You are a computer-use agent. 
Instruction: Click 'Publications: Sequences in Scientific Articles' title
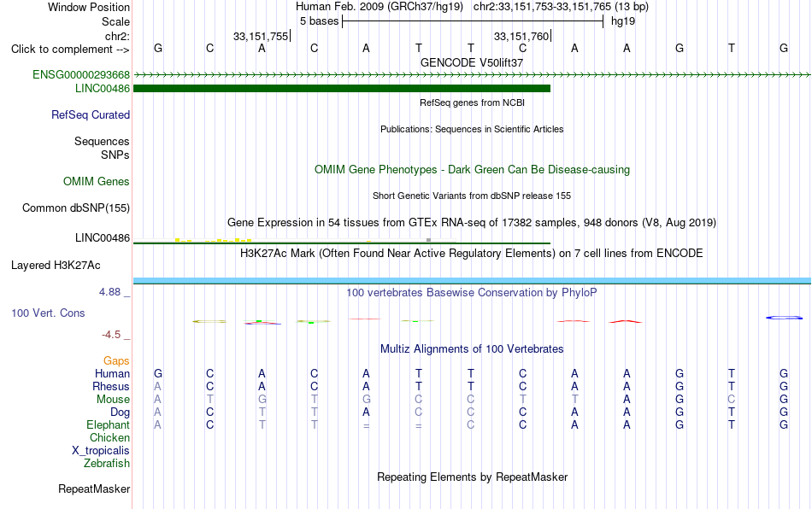(x=472, y=129)
